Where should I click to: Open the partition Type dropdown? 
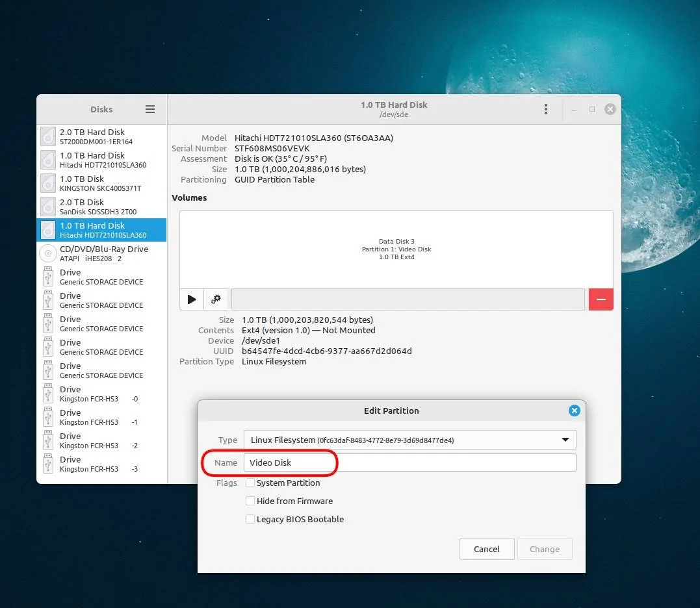(410, 440)
